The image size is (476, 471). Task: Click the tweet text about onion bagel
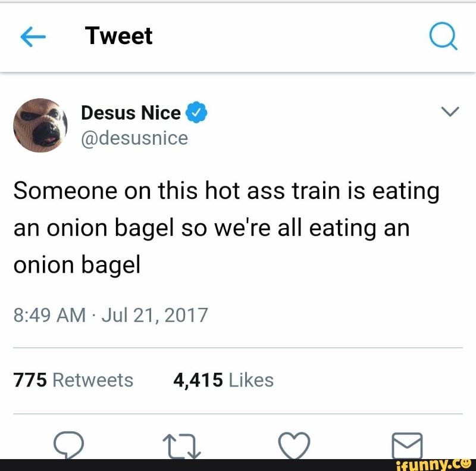tap(227, 228)
